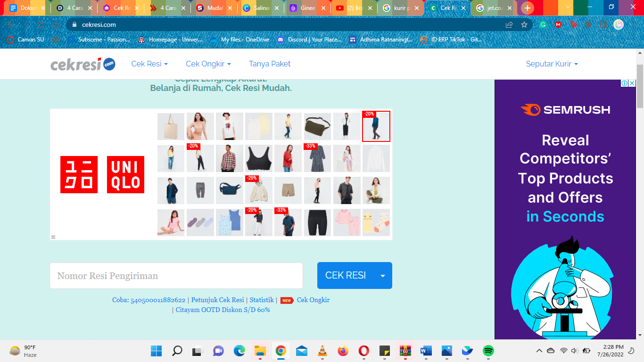Select the black sports bra Uniqlo thumbnail
Image resolution: width=644 pixels, height=362 pixels.
259,158
